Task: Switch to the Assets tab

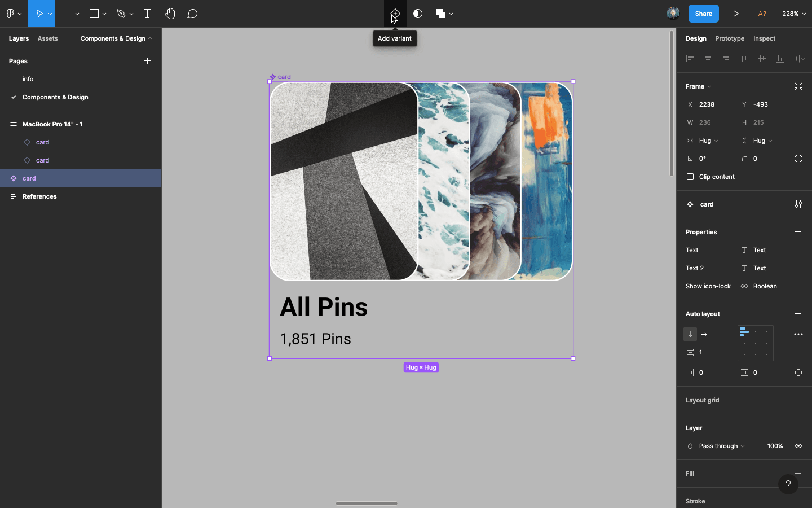Action: click(47, 38)
